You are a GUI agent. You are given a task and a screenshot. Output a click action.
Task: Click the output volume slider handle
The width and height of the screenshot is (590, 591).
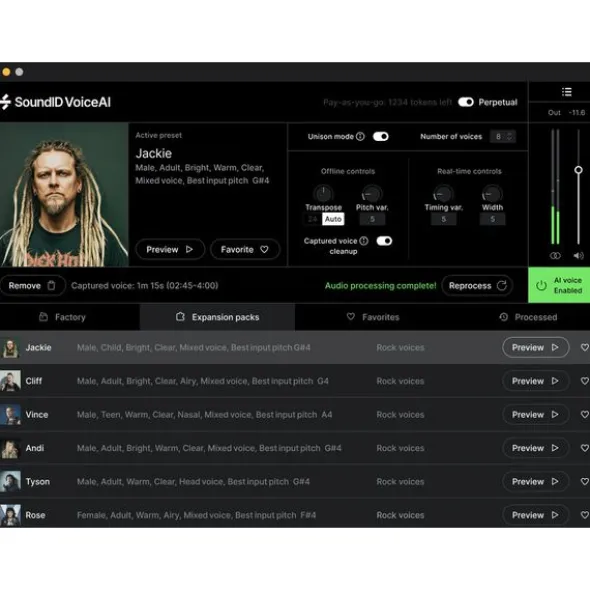pos(578,170)
